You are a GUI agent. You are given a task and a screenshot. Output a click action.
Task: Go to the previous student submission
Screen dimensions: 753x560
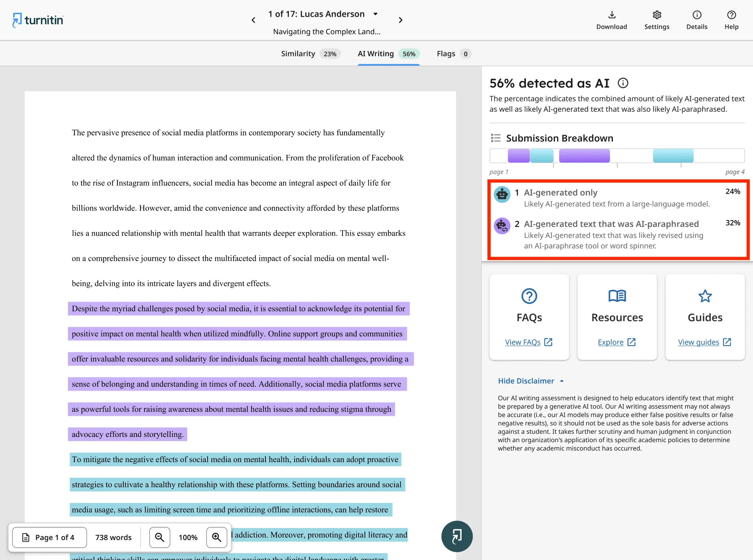click(x=254, y=20)
